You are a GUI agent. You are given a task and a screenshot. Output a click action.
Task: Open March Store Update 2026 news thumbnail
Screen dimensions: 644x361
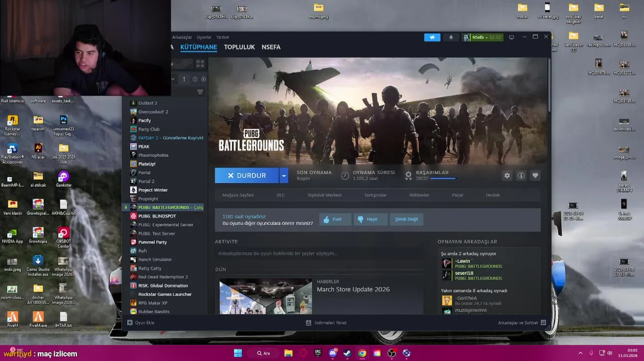click(266, 296)
